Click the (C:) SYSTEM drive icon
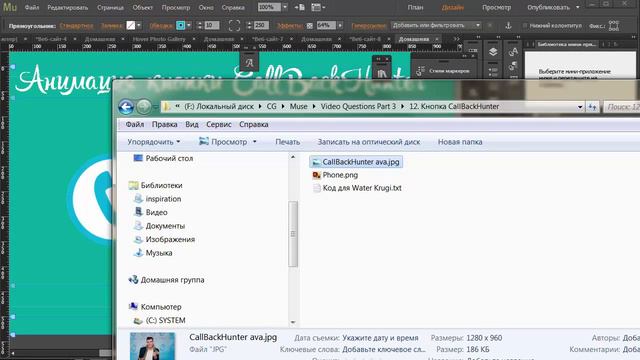Image resolution: width=640 pixels, height=360 pixels. click(x=138, y=320)
